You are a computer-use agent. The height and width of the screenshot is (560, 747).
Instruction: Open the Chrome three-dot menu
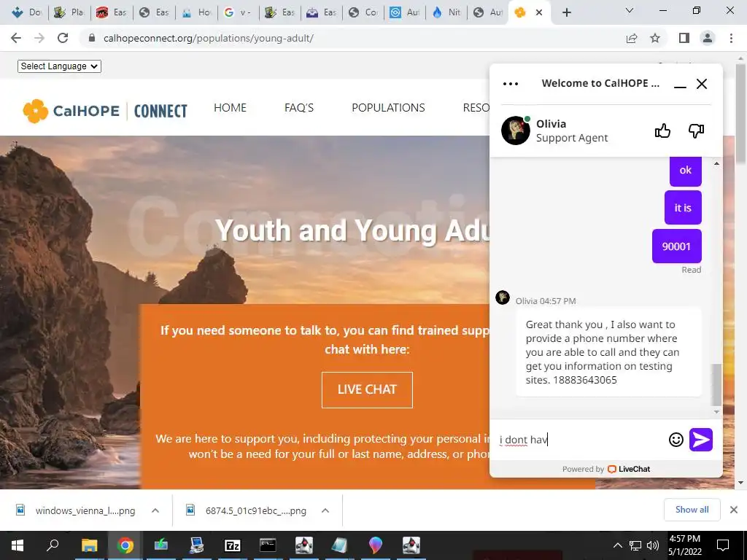731,38
